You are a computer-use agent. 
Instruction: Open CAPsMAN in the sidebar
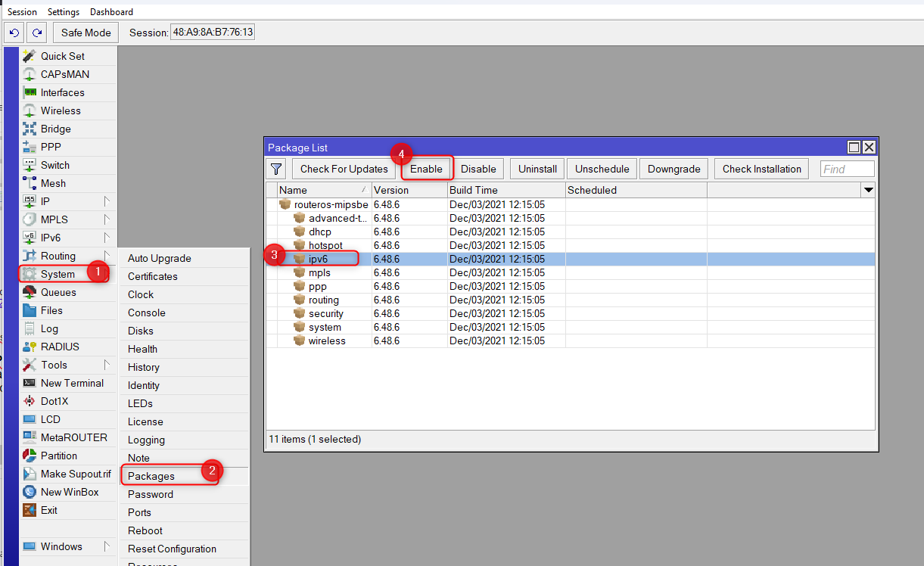point(64,74)
